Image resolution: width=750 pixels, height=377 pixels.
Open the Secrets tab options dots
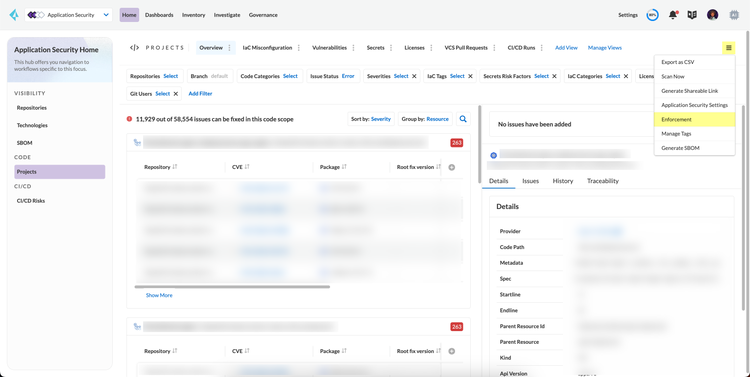391,48
